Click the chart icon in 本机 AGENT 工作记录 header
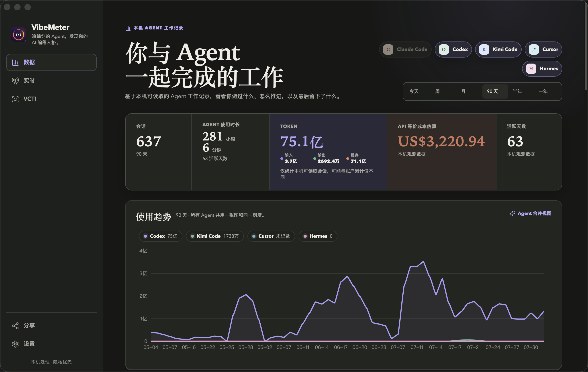This screenshot has height=372, width=588. click(128, 28)
